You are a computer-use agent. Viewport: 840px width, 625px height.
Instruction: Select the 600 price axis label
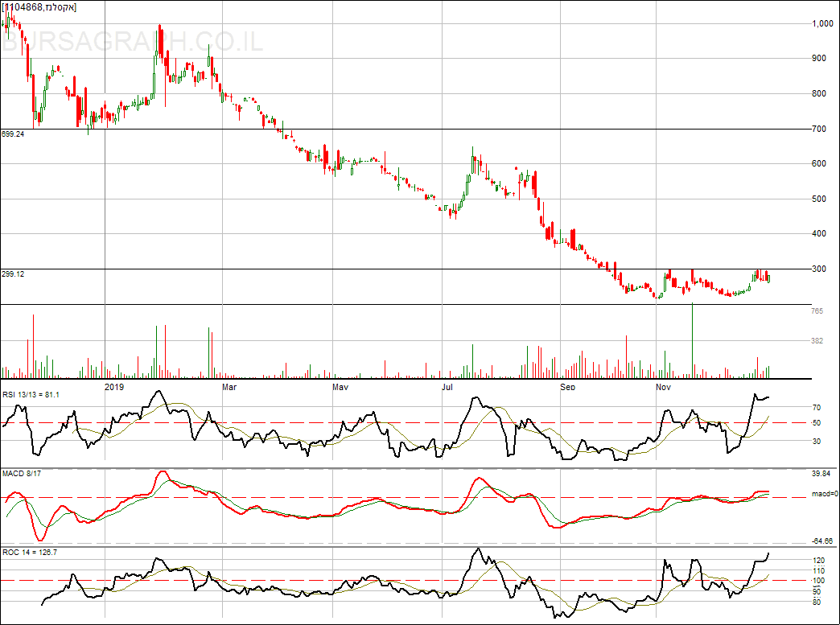click(x=818, y=164)
